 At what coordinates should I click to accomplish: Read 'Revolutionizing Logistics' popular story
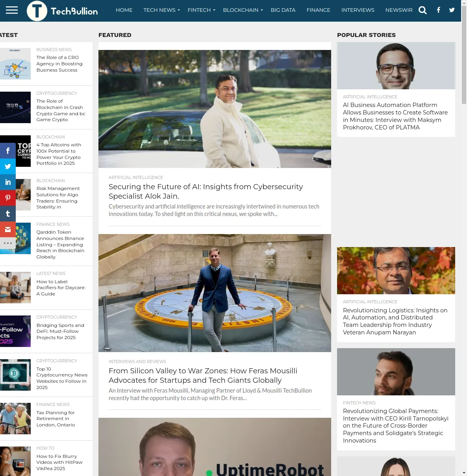click(395, 321)
